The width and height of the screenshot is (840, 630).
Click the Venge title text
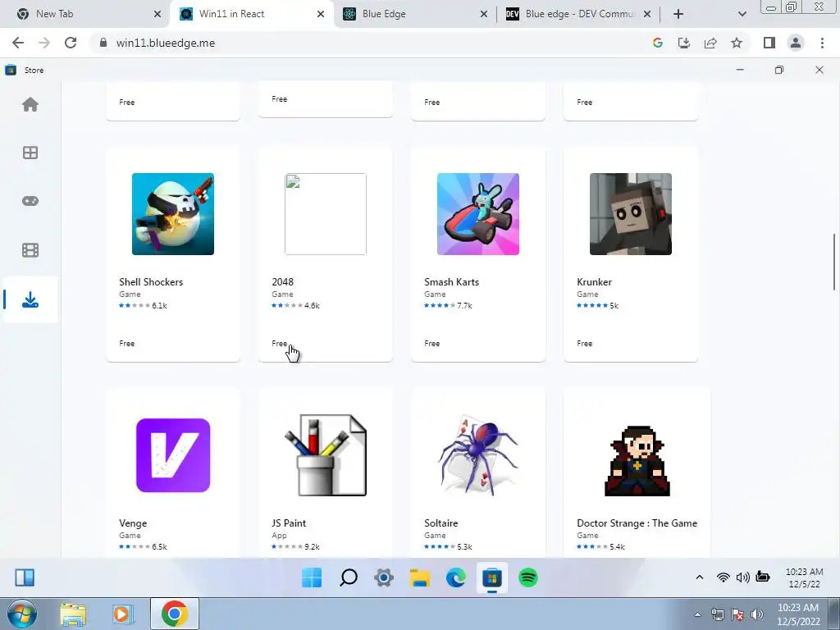tap(133, 523)
